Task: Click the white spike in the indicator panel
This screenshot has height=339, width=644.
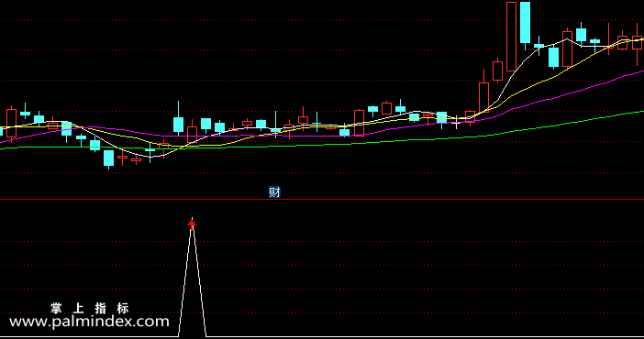Action: (x=193, y=278)
